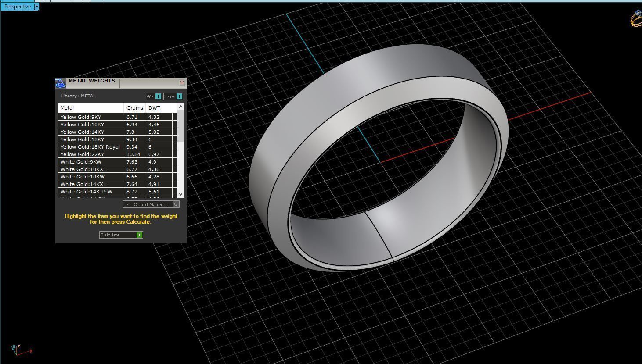Click the 4,32 DWT value
The image size is (642, 364).
tap(154, 117)
